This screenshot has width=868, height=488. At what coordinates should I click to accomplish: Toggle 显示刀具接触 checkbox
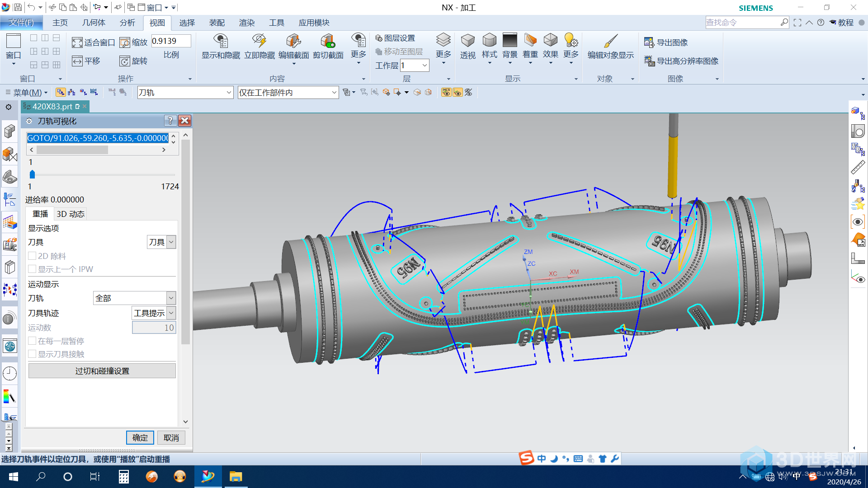coord(32,354)
